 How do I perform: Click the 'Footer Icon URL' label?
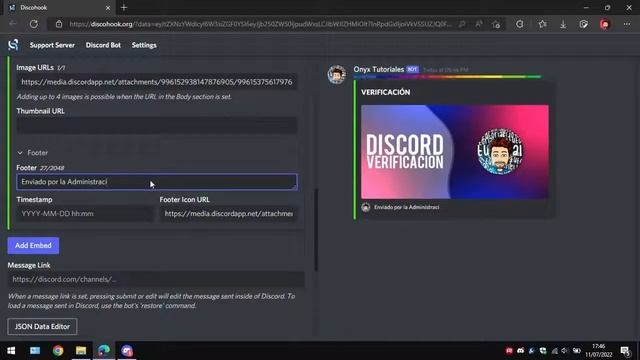(184, 200)
